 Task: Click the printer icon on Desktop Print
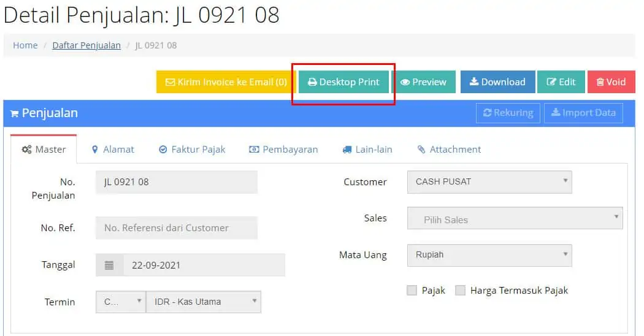click(312, 82)
